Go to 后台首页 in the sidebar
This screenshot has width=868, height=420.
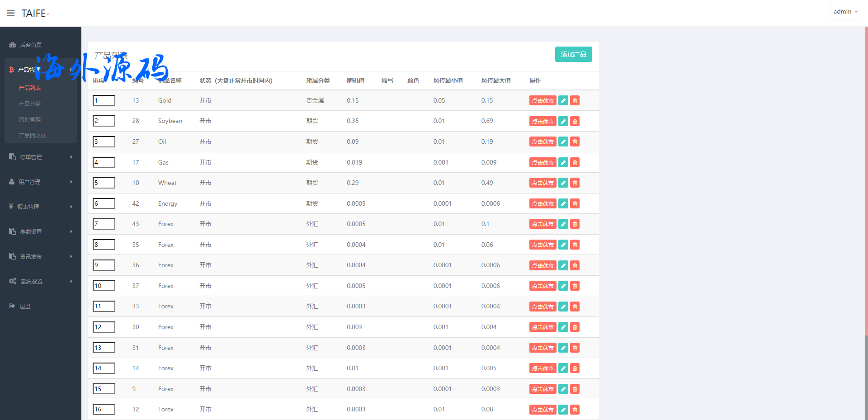click(x=31, y=45)
